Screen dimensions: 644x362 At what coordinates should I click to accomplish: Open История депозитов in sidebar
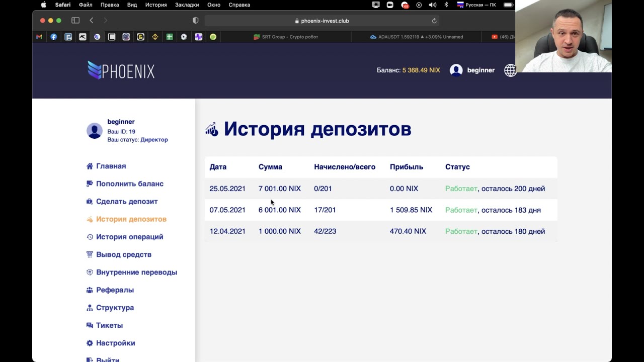coord(131,219)
